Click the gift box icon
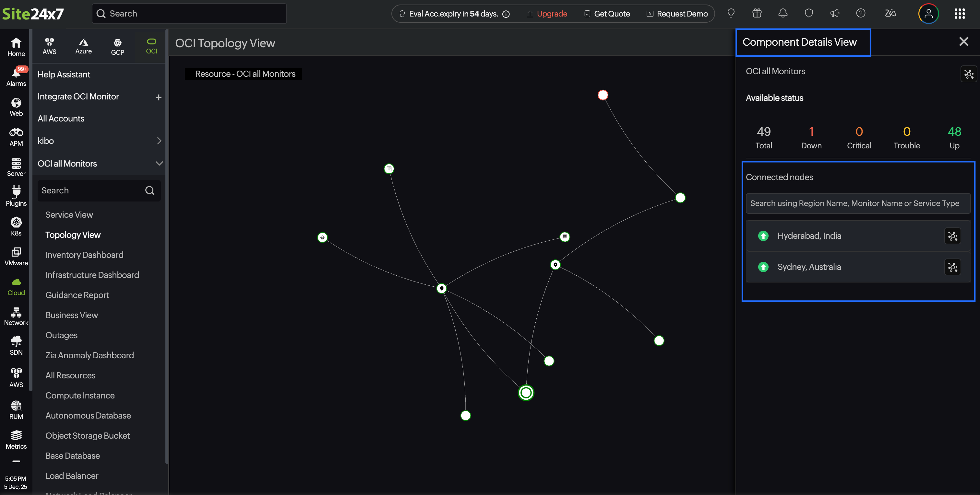Screen dimensions: 980x495 757,14
